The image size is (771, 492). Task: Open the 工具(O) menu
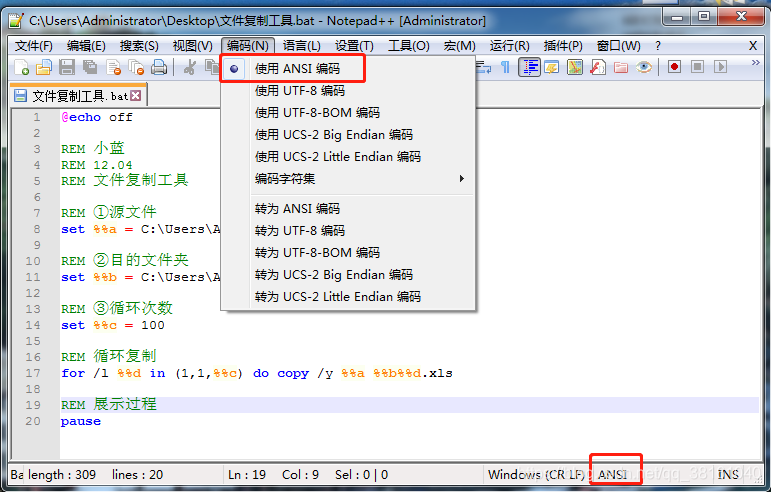click(x=409, y=46)
